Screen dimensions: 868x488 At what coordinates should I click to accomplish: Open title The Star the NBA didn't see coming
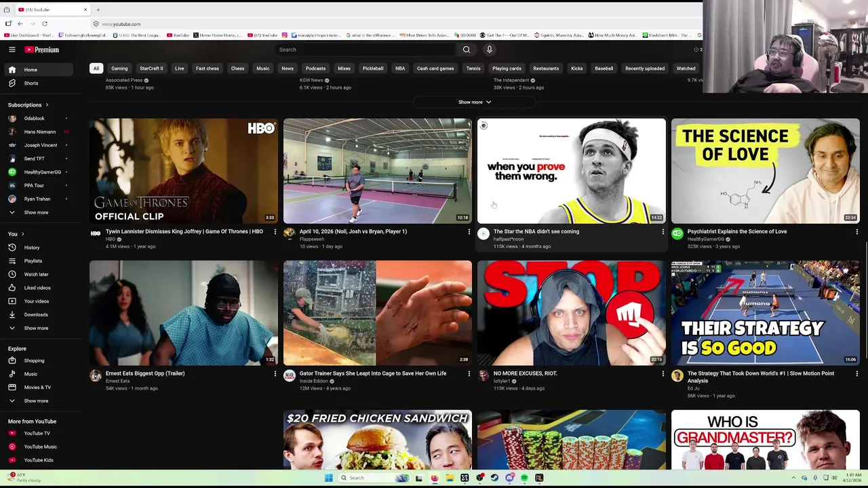point(536,232)
